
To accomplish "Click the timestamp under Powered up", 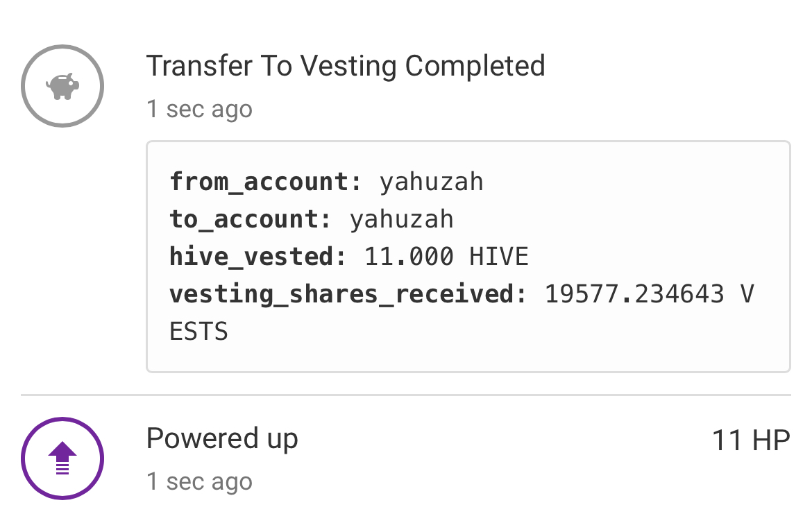I will 199,481.
